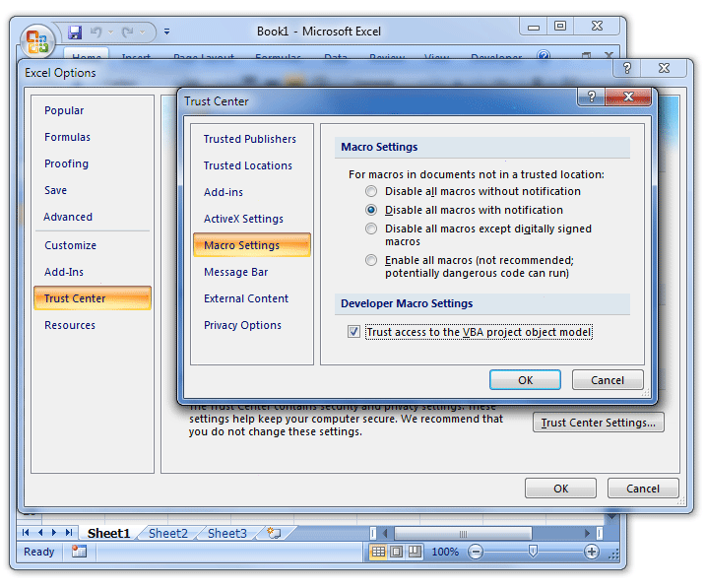705x588 pixels.
Task: Switch to Normal view in status bar
Action: 379,552
